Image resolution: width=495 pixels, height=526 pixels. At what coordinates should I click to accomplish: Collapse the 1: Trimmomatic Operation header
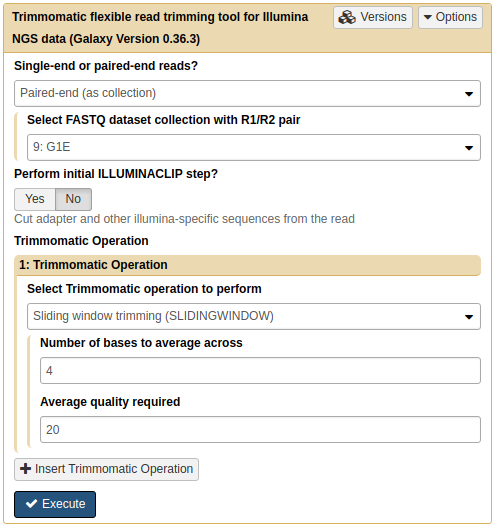(x=248, y=265)
